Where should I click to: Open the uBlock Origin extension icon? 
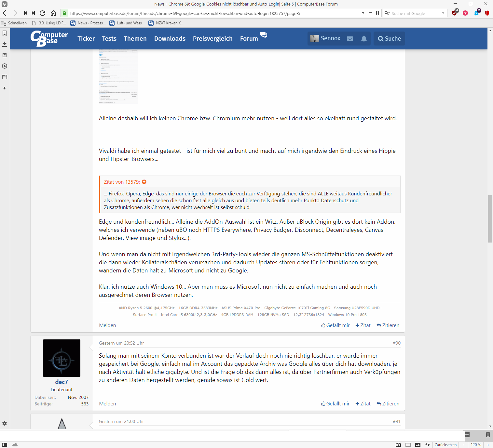(455, 13)
